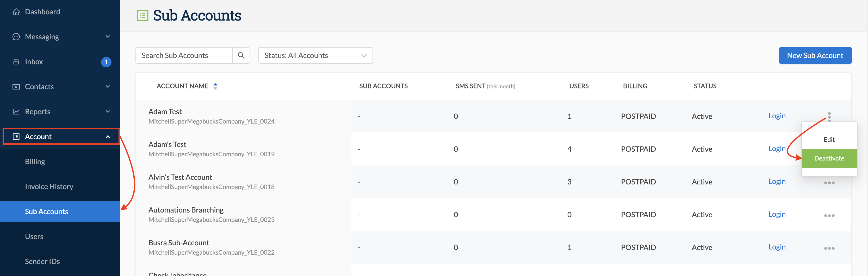Click the Adam Test account name
The height and width of the screenshot is (276, 868).
[x=165, y=111]
